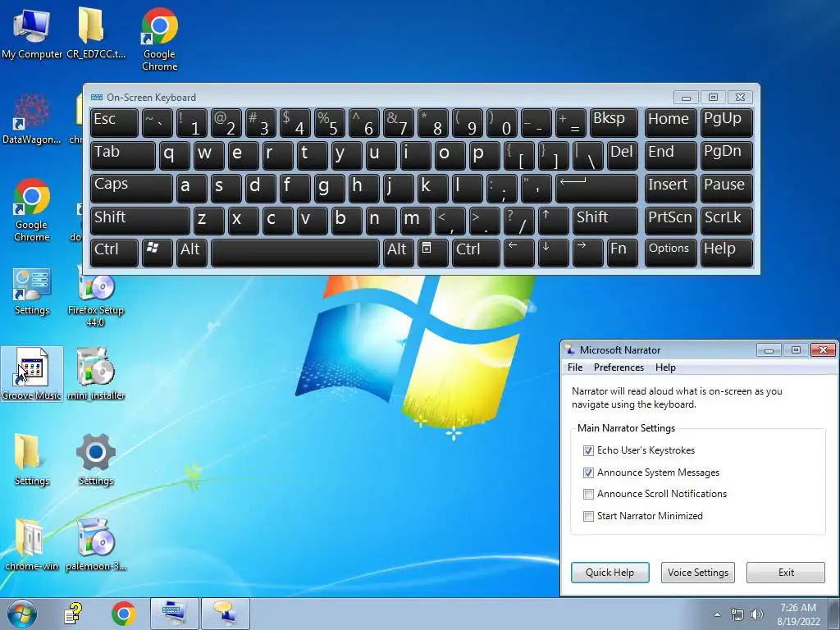Open Options on the On-Screen Keyboard

671,253
